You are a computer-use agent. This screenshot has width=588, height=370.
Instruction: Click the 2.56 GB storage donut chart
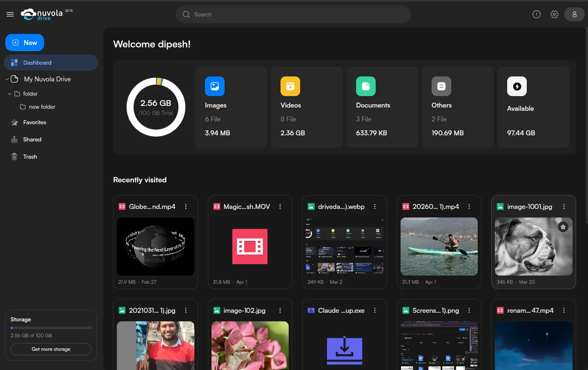click(156, 107)
